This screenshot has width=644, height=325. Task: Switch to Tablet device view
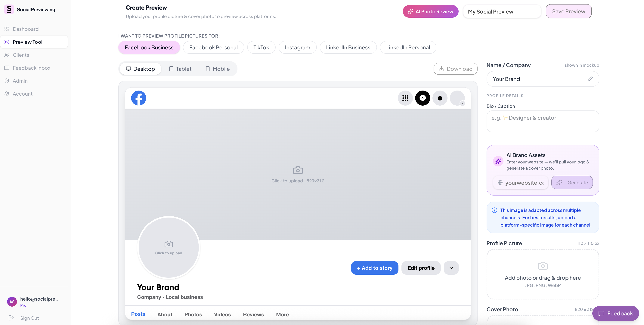coord(180,69)
